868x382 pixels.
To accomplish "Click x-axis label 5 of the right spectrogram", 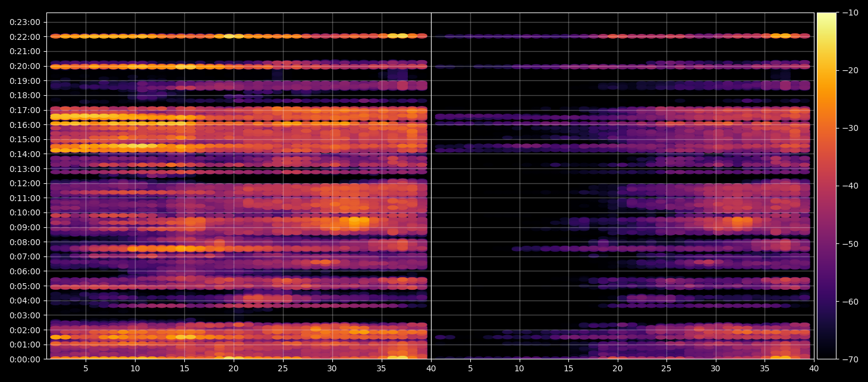I will [x=470, y=368].
